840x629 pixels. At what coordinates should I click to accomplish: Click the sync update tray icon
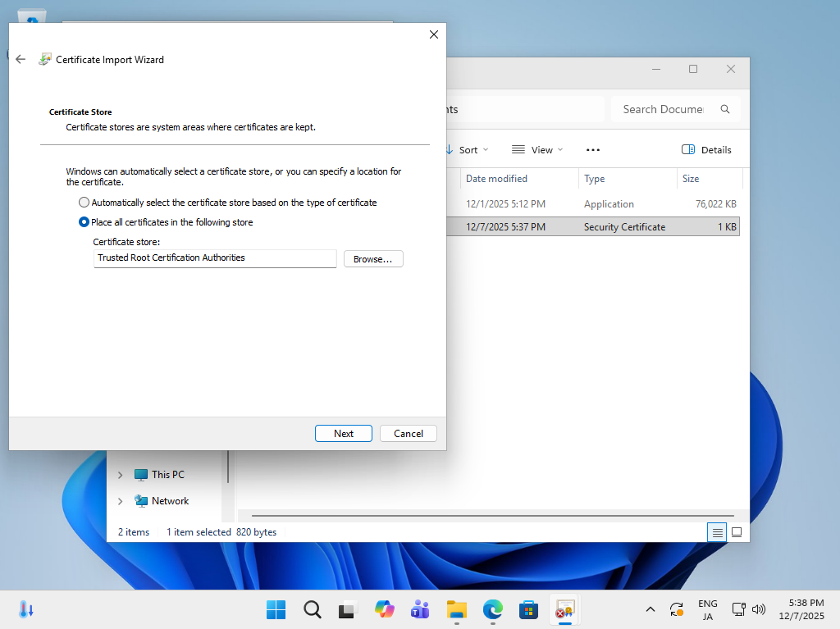[x=677, y=609]
